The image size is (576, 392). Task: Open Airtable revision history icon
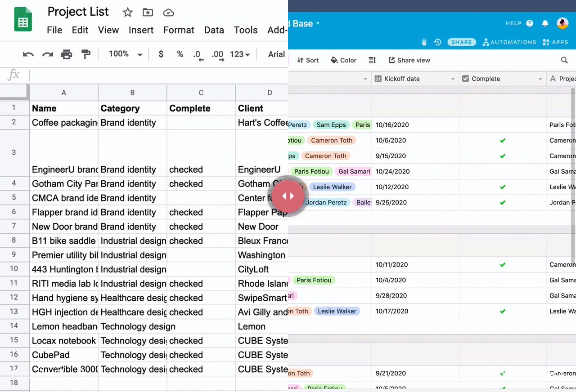coord(437,42)
